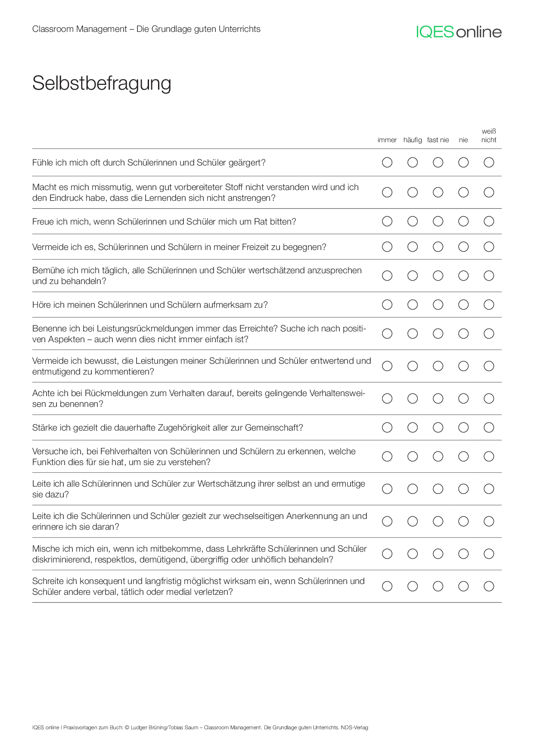This screenshot has width=534, height=756.
Task: Click the 'weiß nicht' column header
Action: pos(489,135)
